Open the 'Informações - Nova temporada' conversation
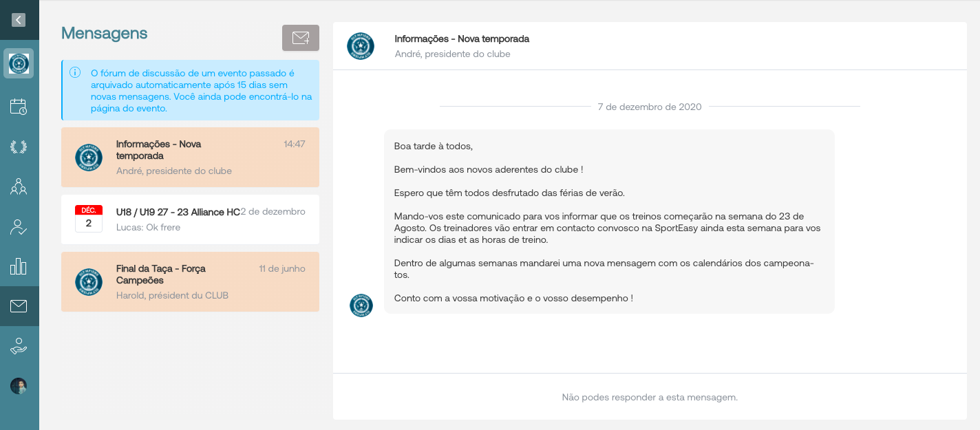980x430 pixels. click(x=190, y=157)
